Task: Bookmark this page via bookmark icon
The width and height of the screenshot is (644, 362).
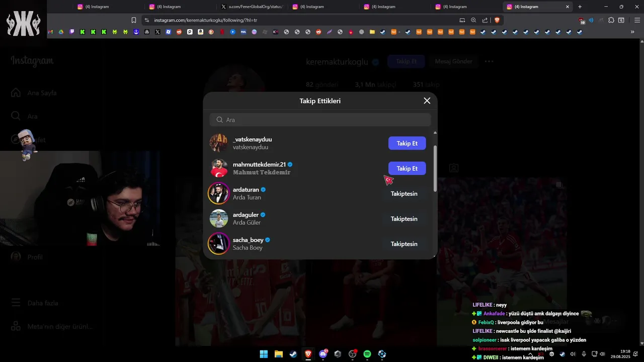Action: [x=134, y=20]
